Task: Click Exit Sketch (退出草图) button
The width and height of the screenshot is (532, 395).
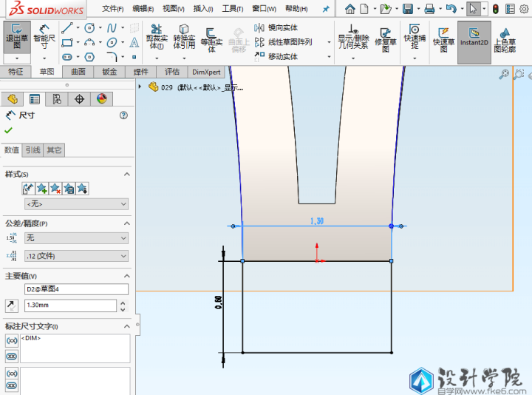Action: pyautogui.click(x=16, y=38)
